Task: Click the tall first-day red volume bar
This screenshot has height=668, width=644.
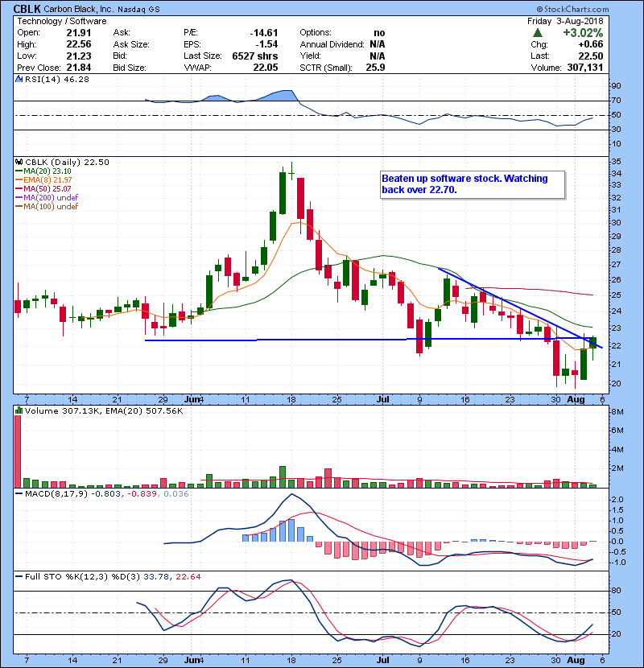Action: click(18, 452)
